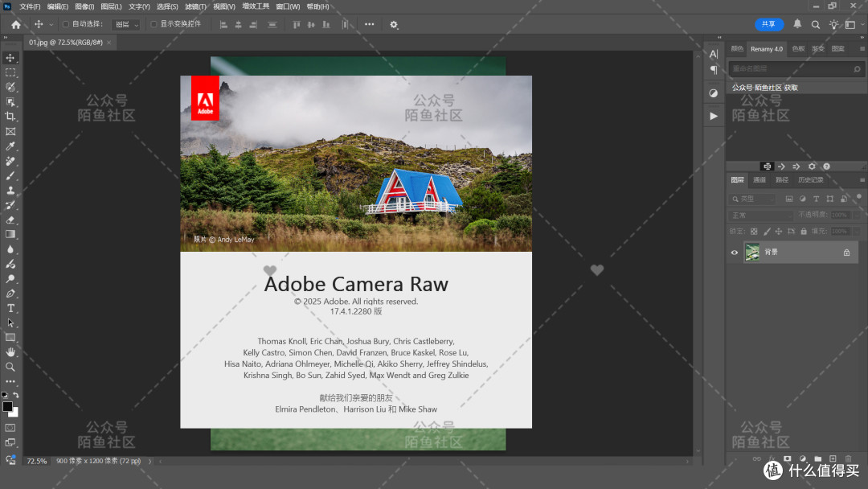Toggle the shape layer filter icon

829,199
